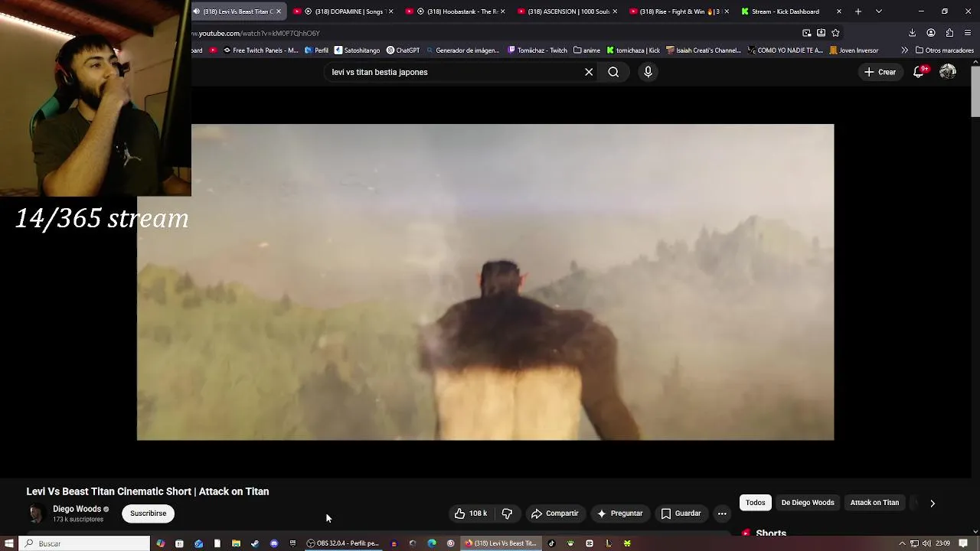Show more filter chips with right chevron

click(x=933, y=503)
